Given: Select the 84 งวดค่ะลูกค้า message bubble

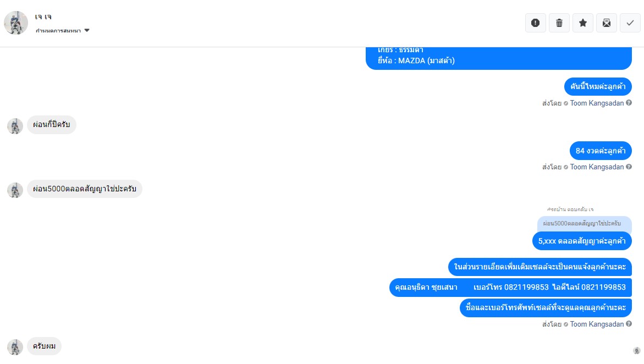Looking at the screenshot, I should coord(601,151).
